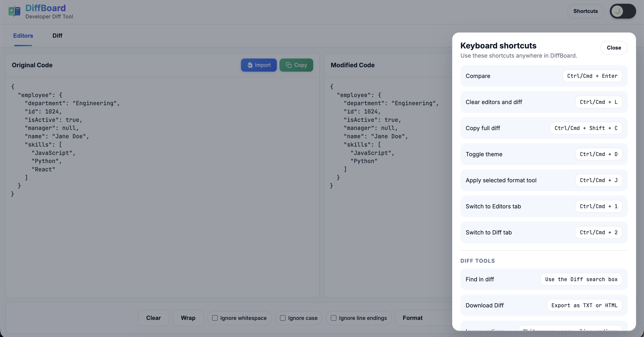Select Clear editors and diff row
Screen dimensions: 644x337
tap(544, 102)
